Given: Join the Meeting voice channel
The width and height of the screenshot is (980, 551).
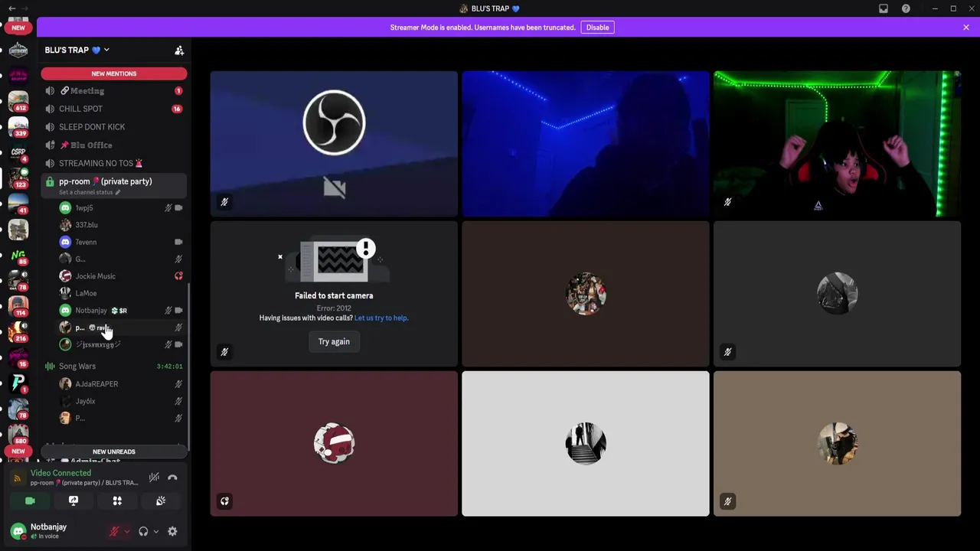Looking at the screenshot, I should click(113, 90).
